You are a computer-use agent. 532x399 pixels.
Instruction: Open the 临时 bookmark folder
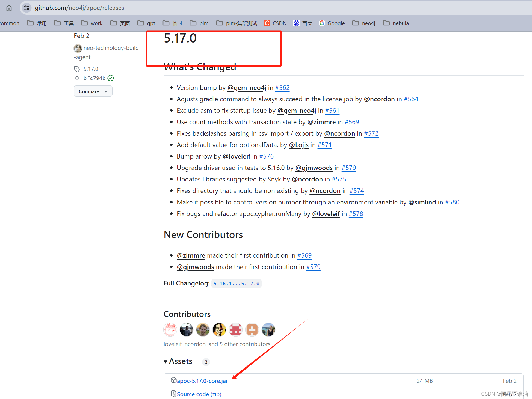coord(172,23)
